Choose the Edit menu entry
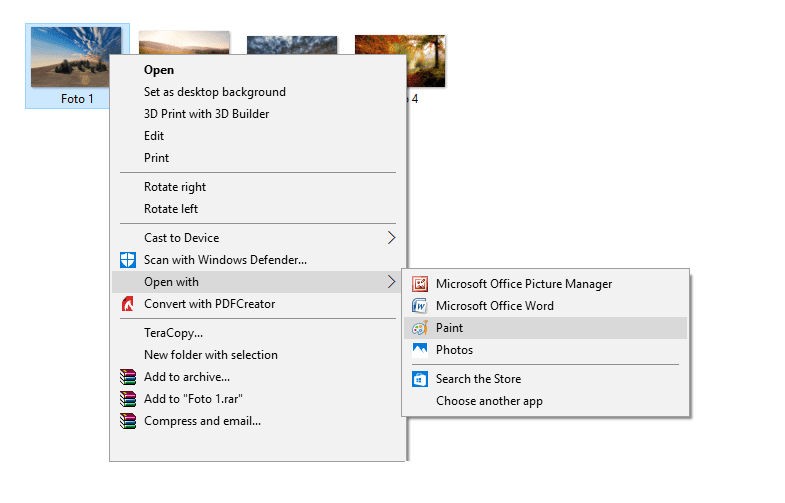This screenshot has width=785, height=503. tap(154, 136)
